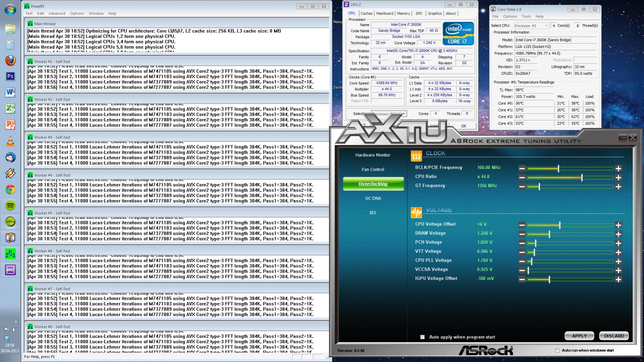The height and width of the screenshot is (362, 644).
Task: Click CPU Ratio slider handle
Action: point(582,177)
